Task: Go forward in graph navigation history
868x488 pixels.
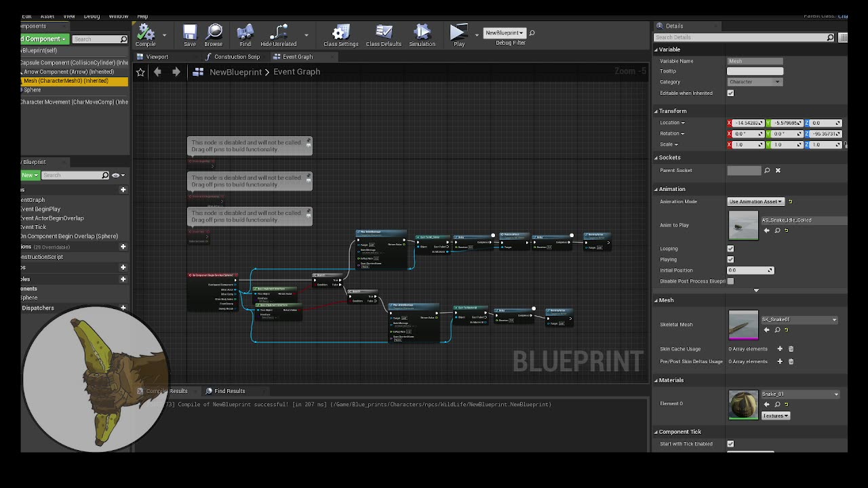Action: [176, 72]
